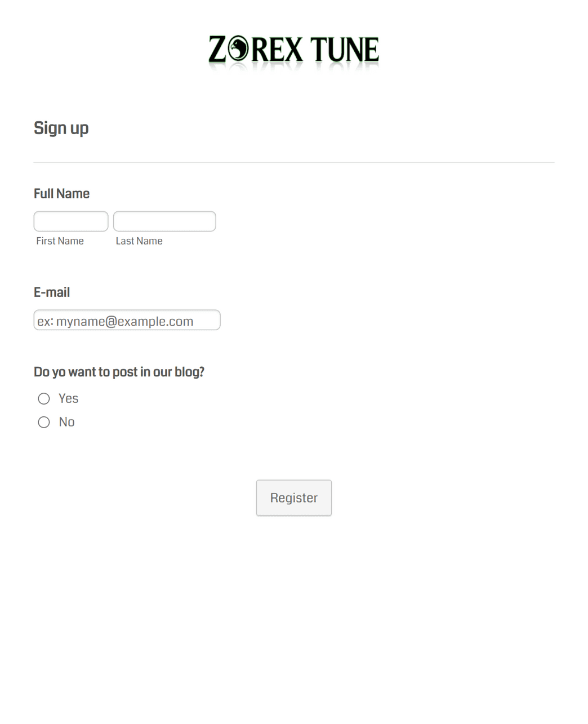The height and width of the screenshot is (724, 588).
Task: Click the Yes option label text
Action: 68,399
